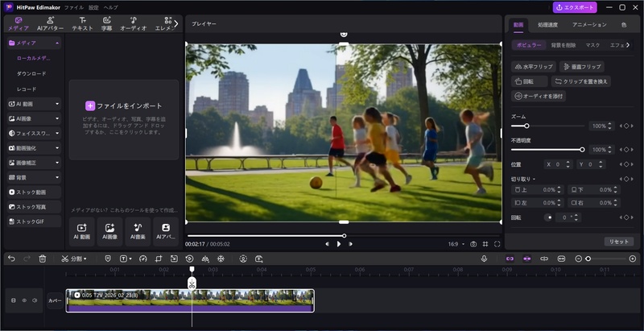Viewport: 644px width, 331px height.
Task: Expand the 背景 sidebar section
Action: pyautogui.click(x=57, y=177)
